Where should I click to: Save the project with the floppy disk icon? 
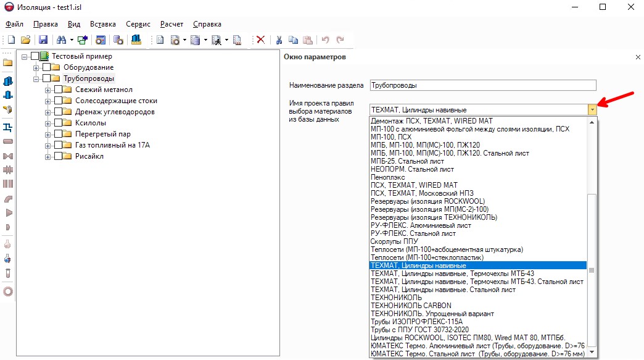click(43, 40)
